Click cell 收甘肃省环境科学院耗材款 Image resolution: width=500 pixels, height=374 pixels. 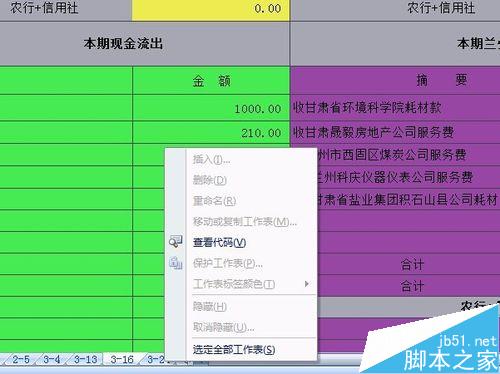tap(395, 108)
